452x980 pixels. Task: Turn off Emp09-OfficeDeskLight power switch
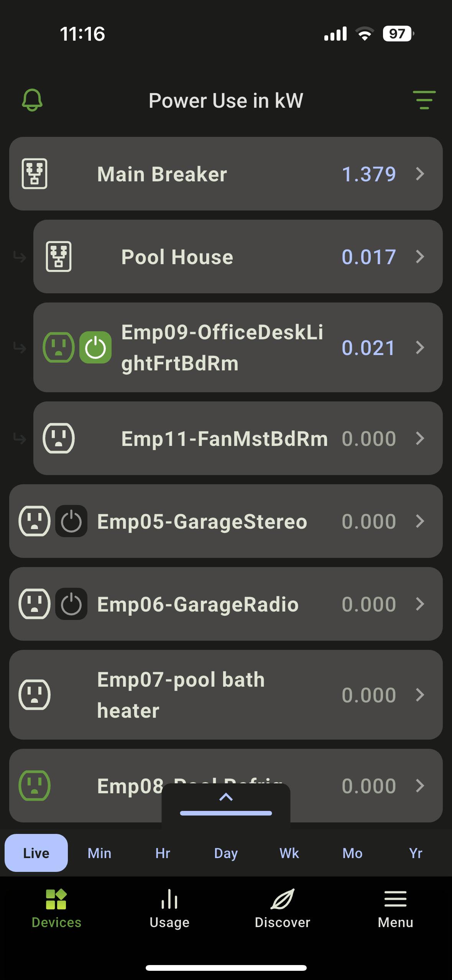95,347
